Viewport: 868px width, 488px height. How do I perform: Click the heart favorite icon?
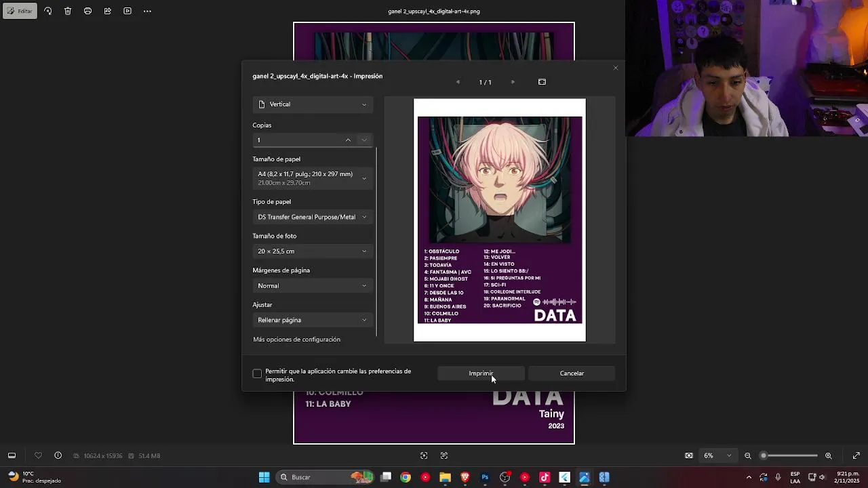(38, 455)
